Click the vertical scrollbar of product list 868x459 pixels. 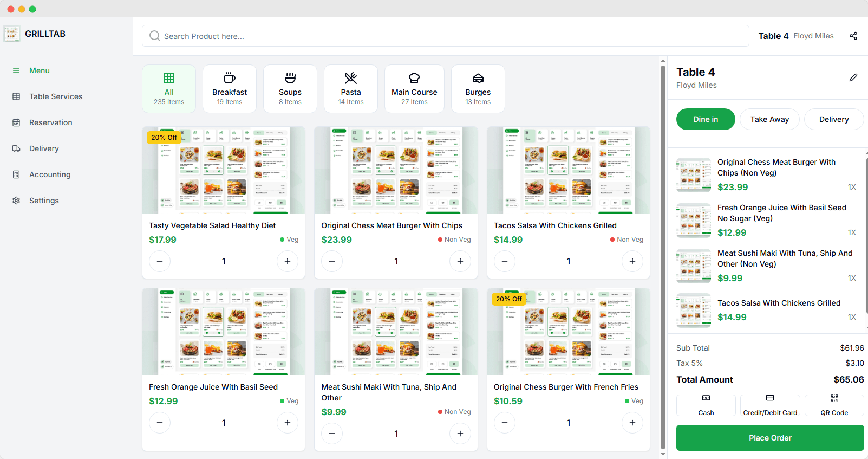point(663,255)
